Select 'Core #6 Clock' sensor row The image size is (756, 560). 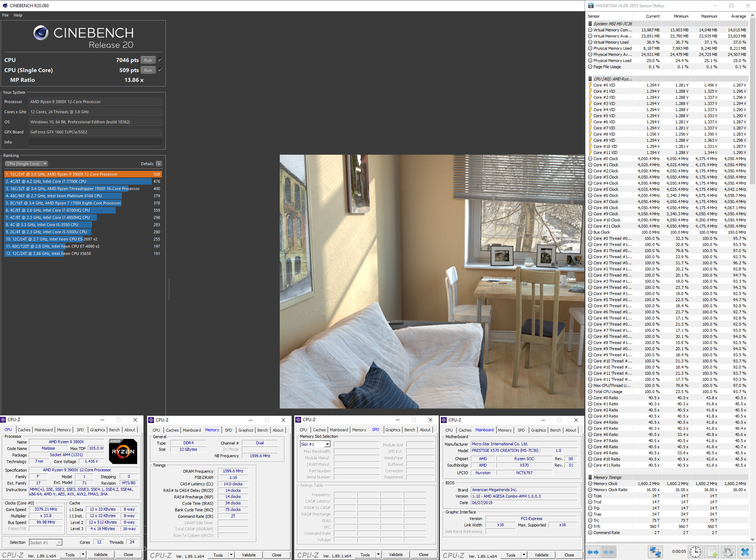(x=668, y=195)
